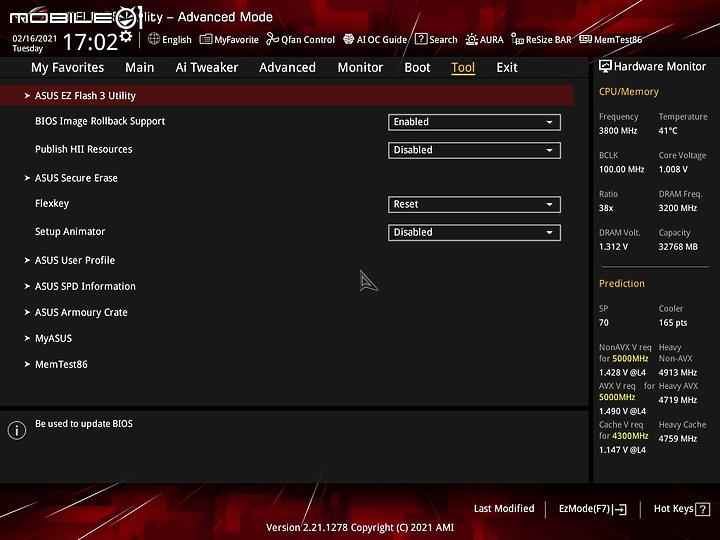Screen dimensions: 720x540
Task: Click the EzMode exit arrow icon
Action: point(620,509)
